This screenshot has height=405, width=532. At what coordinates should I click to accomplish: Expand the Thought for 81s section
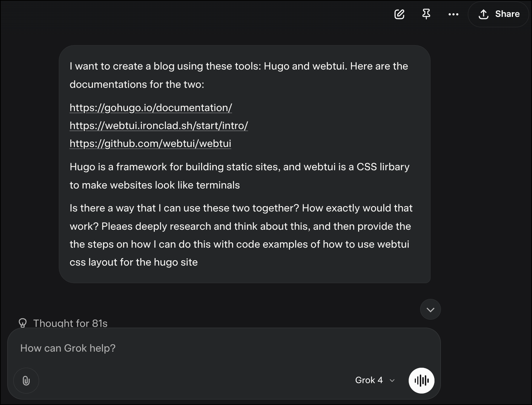tap(71, 323)
